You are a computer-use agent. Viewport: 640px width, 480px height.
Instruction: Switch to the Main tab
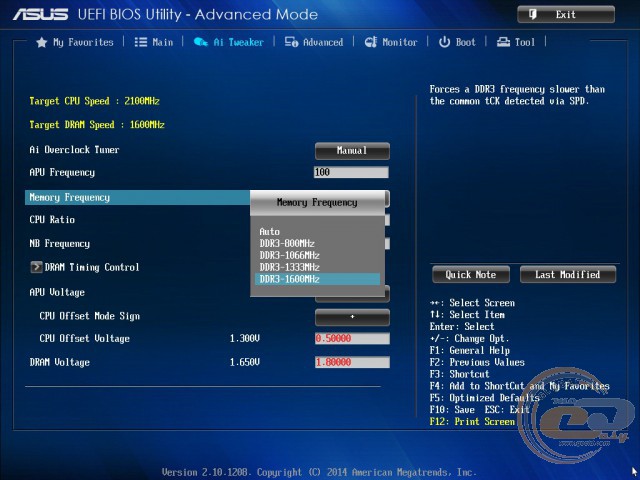click(x=154, y=42)
